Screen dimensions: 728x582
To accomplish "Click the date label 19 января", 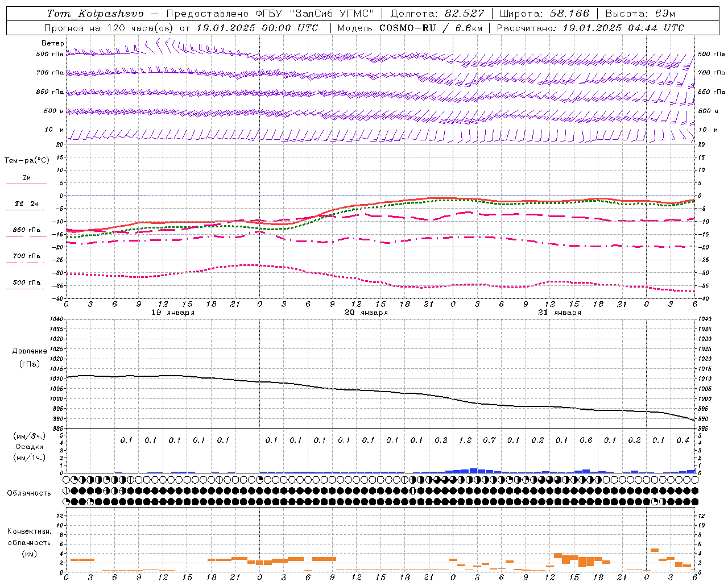I will 173,313.
